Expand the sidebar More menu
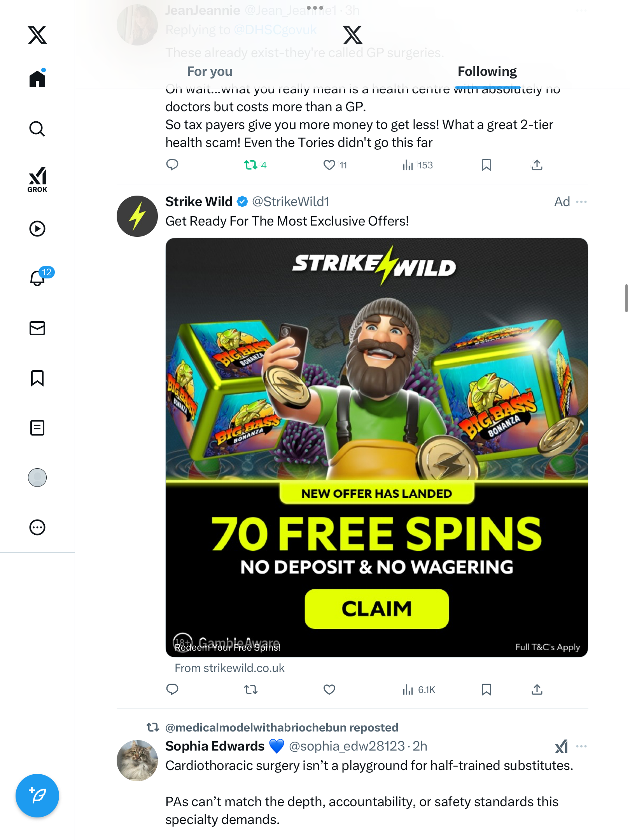 point(37,527)
